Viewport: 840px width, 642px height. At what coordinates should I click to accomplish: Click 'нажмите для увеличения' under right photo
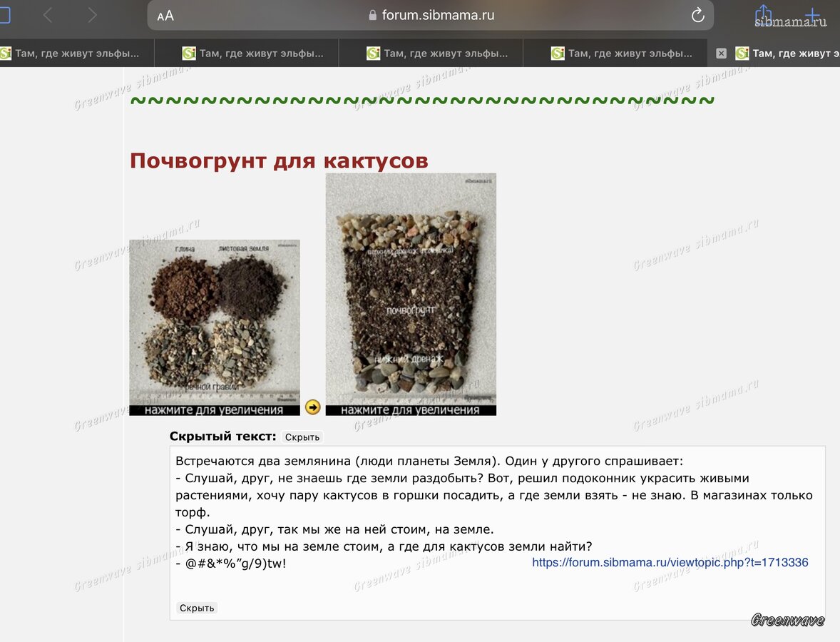411,410
